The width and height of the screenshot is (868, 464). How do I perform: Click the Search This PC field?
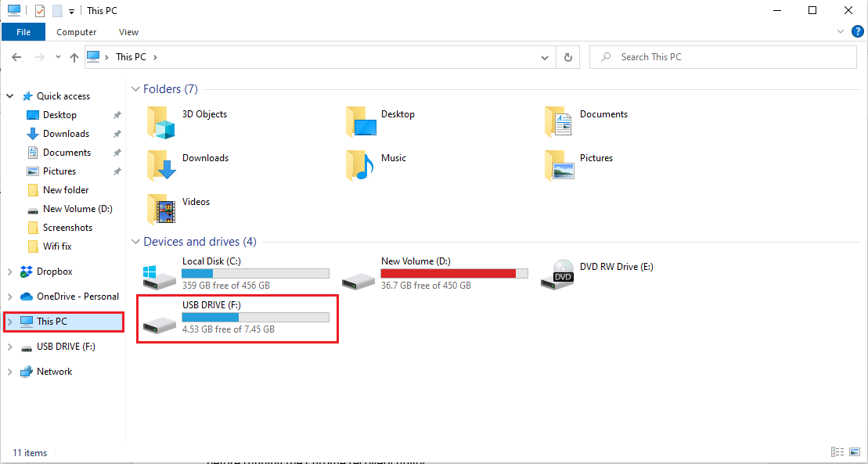point(723,57)
